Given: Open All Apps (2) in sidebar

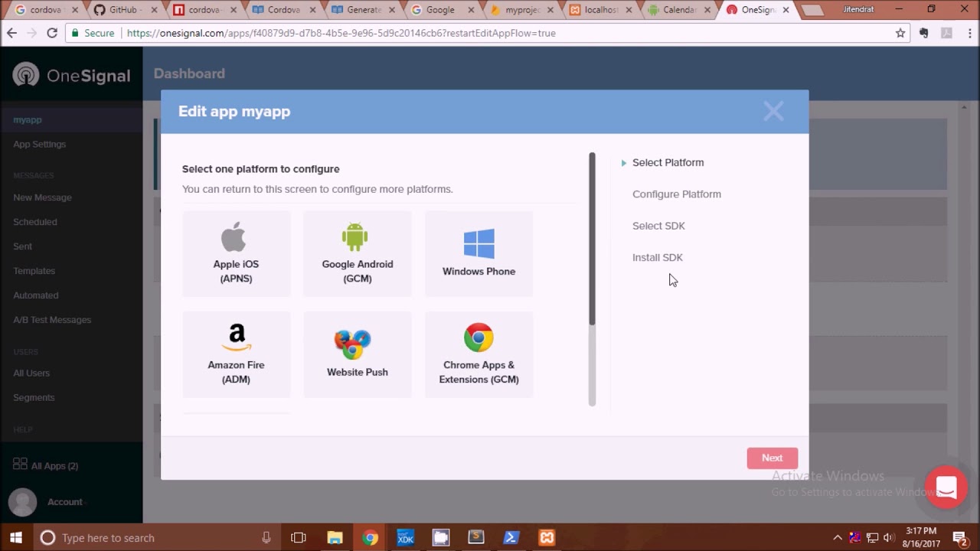Looking at the screenshot, I should coord(46,465).
